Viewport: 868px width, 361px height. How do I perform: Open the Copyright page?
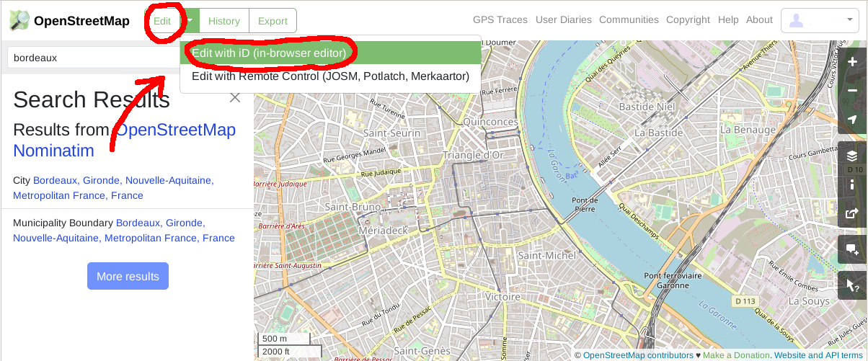(x=688, y=20)
